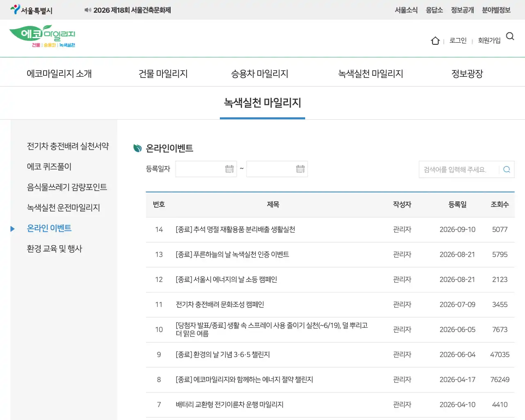Open 승용차 마일리지 menu
Screen dimensions: 525x420
pos(259,73)
